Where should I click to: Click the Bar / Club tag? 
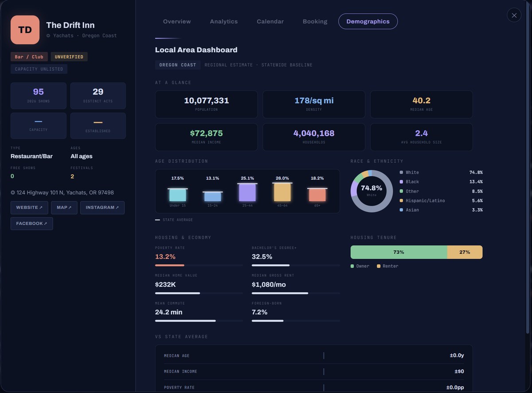pos(29,57)
